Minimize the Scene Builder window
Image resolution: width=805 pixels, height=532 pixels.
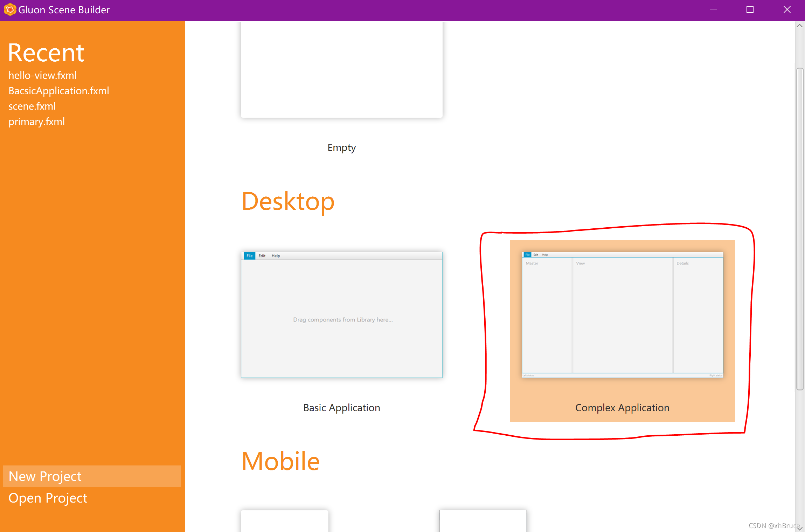713,9
